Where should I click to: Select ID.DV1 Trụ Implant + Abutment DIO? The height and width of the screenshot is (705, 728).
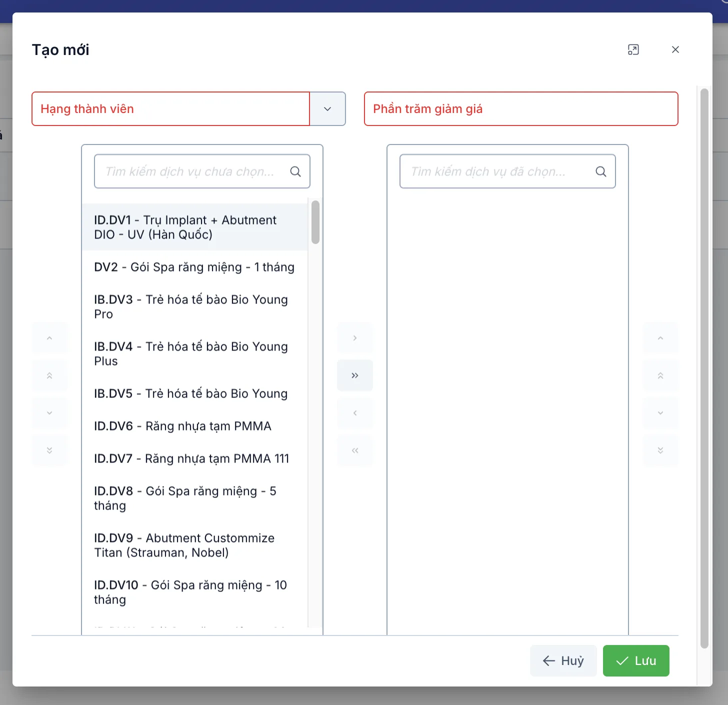point(195,227)
